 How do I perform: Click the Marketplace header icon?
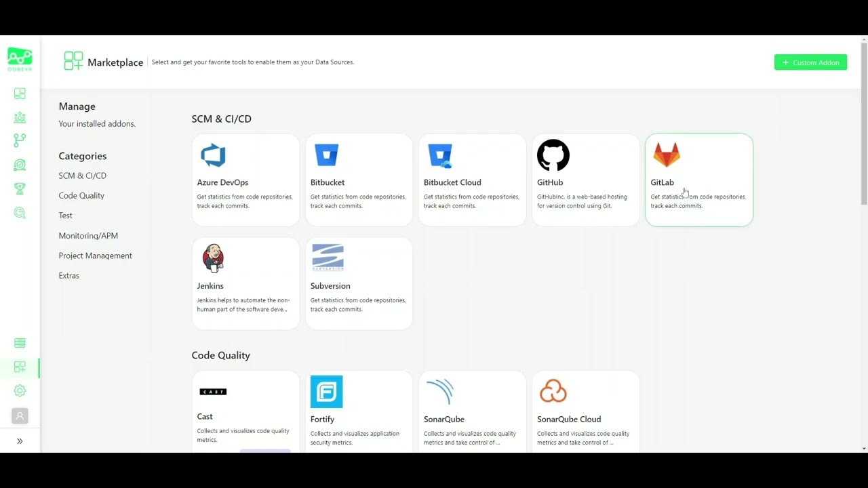point(73,61)
